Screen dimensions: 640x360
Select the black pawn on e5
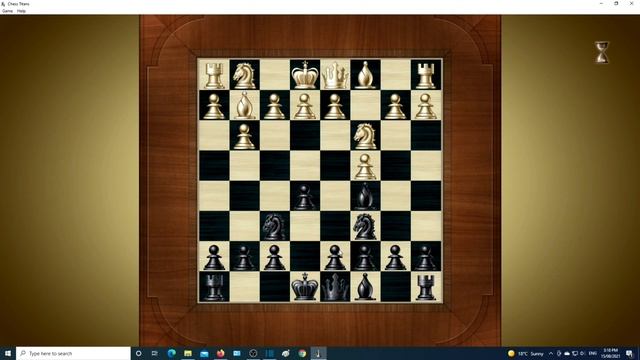point(304,197)
